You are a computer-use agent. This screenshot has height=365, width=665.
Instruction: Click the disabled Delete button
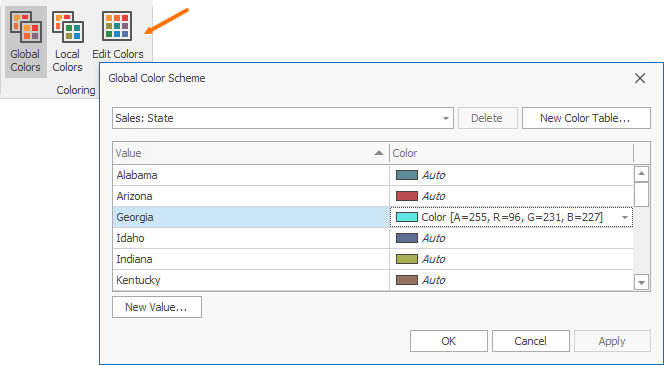pyautogui.click(x=487, y=118)
